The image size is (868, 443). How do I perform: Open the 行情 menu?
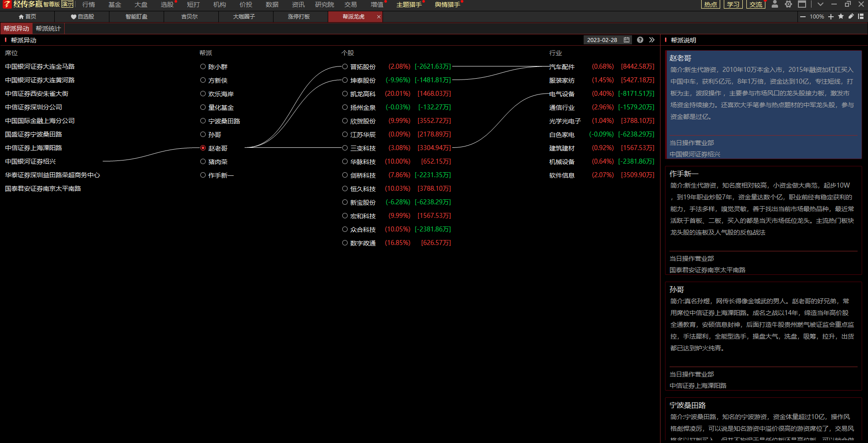coord(89,5)
